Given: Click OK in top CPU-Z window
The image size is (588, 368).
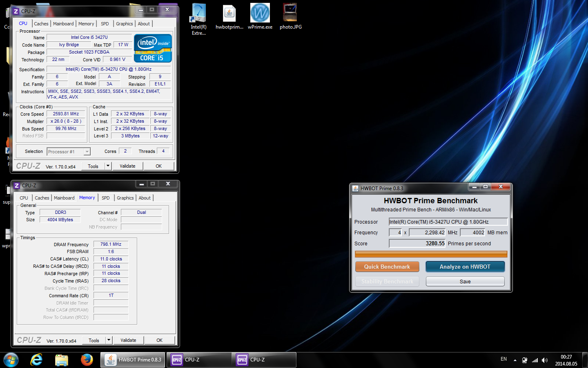Looking at the screenshot, I should [159, 166].
